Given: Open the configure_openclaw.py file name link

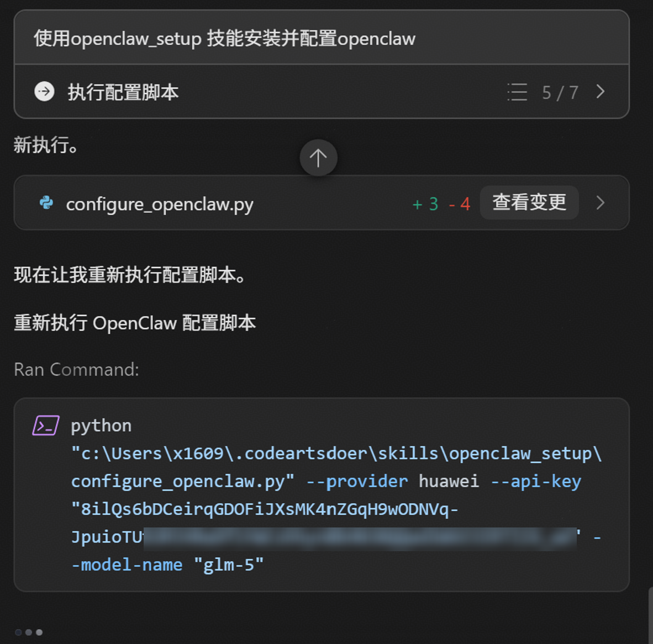Looking at the screenshot, I should tap(160, 204).
